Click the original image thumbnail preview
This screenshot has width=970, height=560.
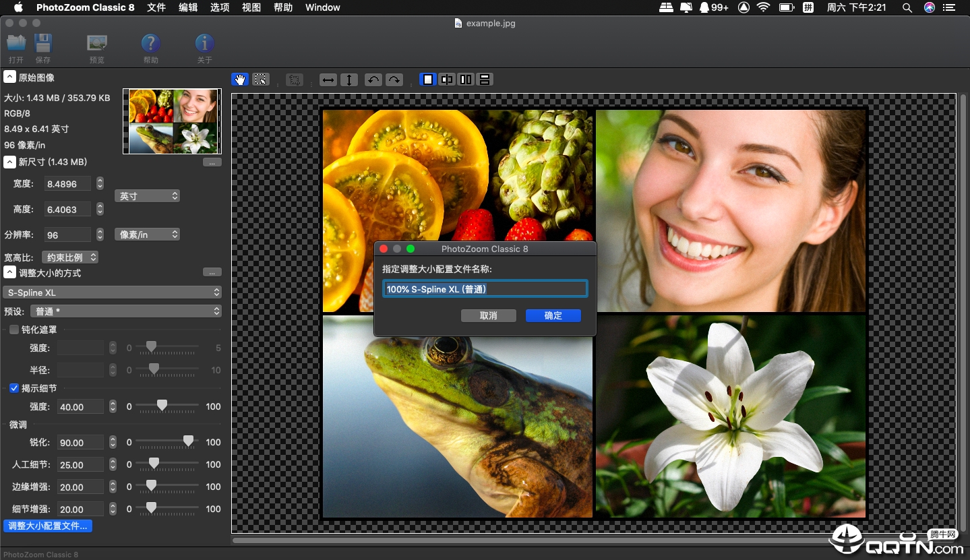click(x=172, y=121)
